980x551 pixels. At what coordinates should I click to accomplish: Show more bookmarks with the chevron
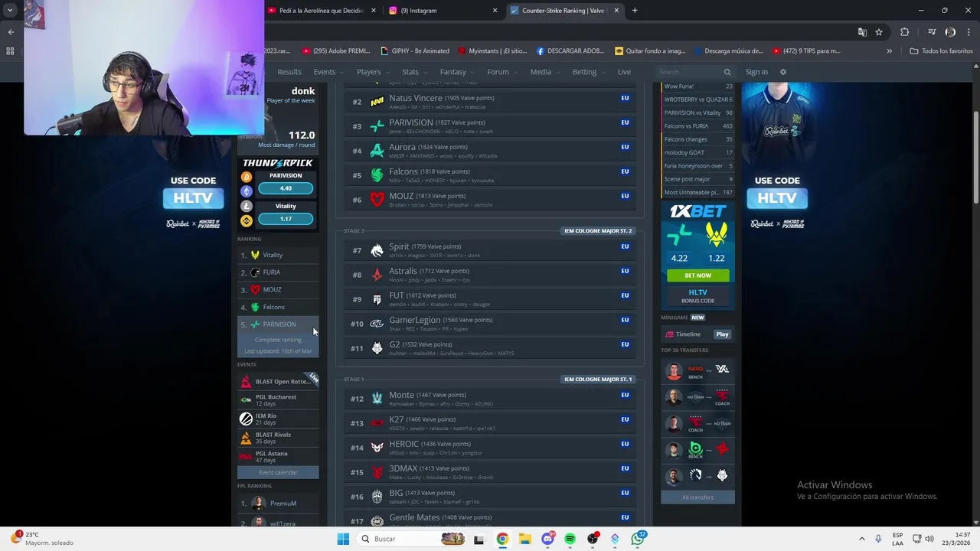tap(889, 51)
